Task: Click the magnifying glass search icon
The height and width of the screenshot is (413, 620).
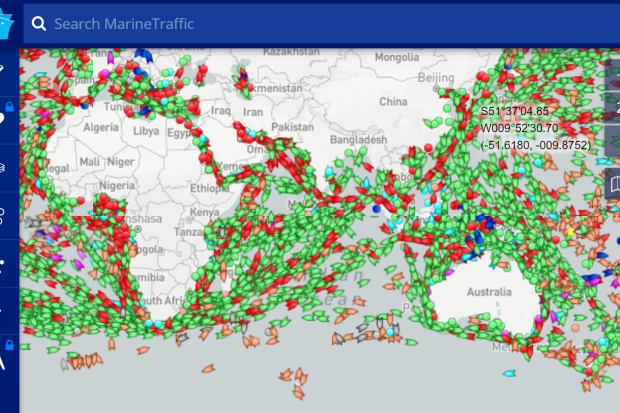Action: click(39, 23)
